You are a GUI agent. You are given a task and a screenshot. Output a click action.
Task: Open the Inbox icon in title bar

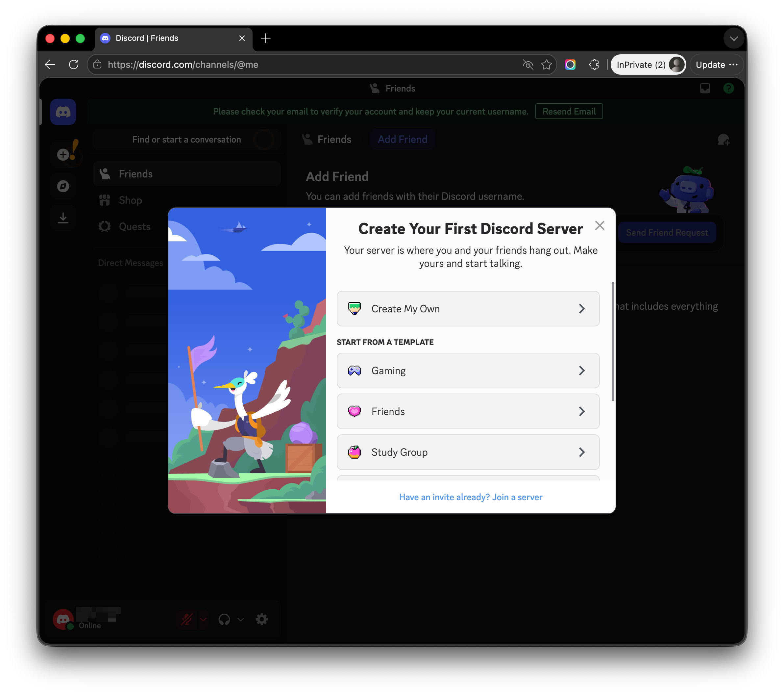tap(705, 88)
